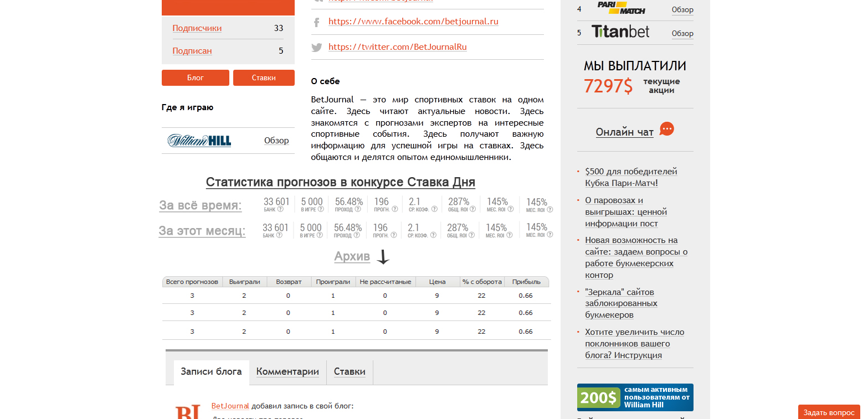Click the William Hill logo
Screen dimensions: 868x419
point(199,141)
